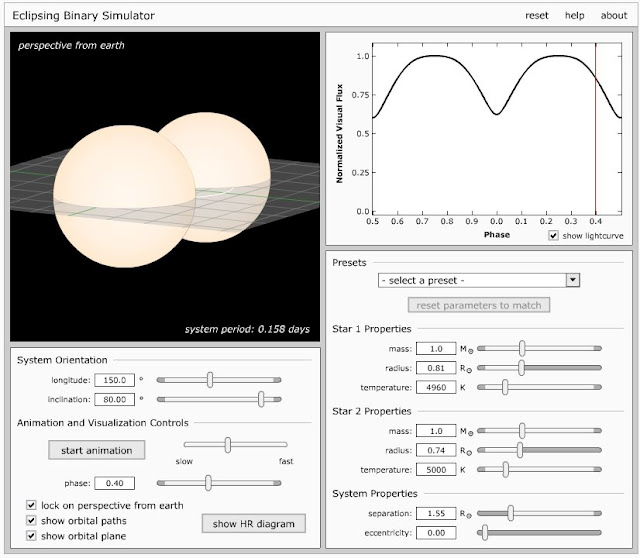This screenshot has width=640, height=558.
Task: Uncheck show orbital plane checkbox
Action: pos(31,536)
